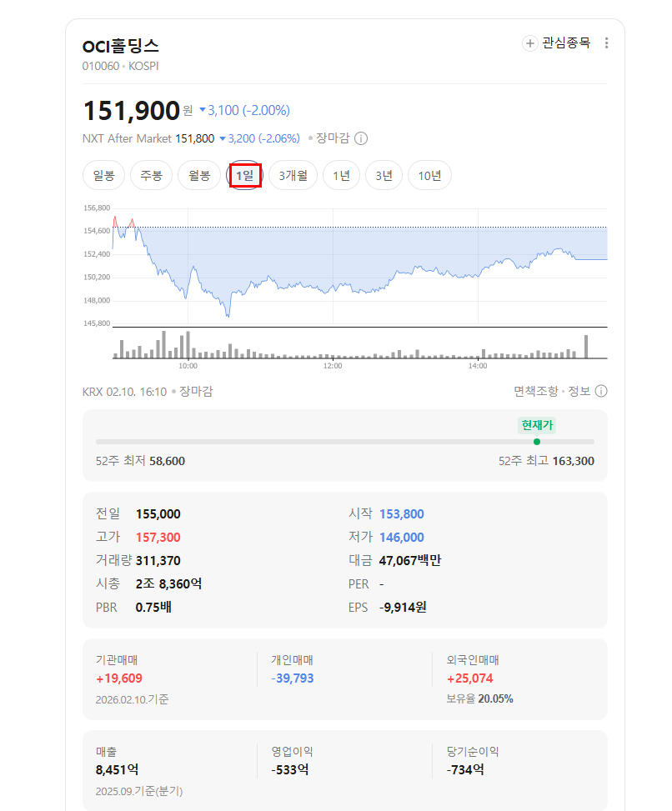Image resolution: width=672 pixels, height=811 pixels.
Task: Click 영업이익 value -533억
Action: (289, 770)
